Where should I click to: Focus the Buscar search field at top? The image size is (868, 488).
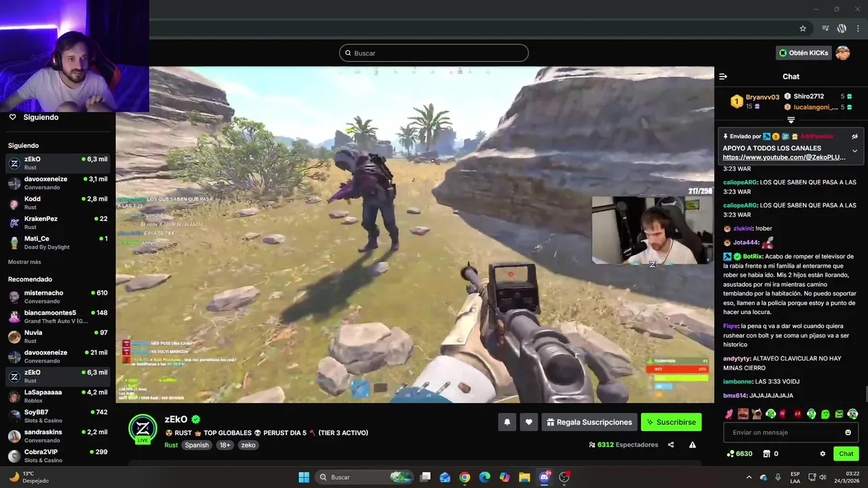[x=434, y=53]
